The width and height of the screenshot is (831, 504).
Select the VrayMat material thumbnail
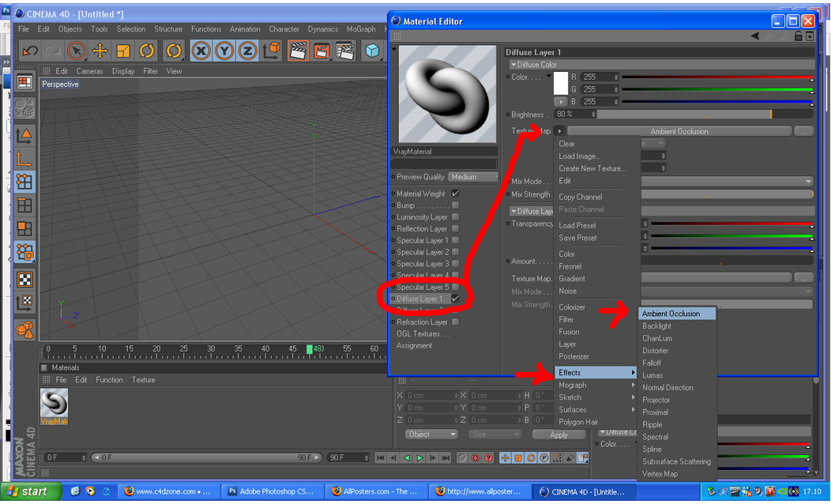click(54, 407)
